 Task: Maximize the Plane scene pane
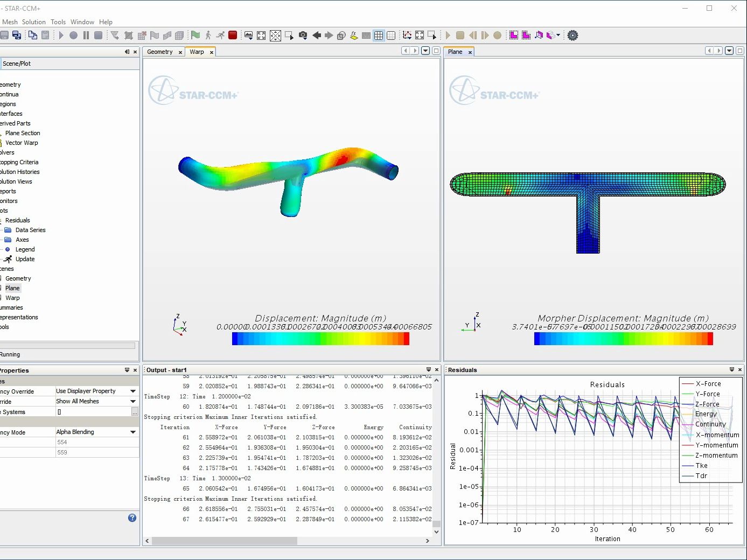(x=740, y=51)
